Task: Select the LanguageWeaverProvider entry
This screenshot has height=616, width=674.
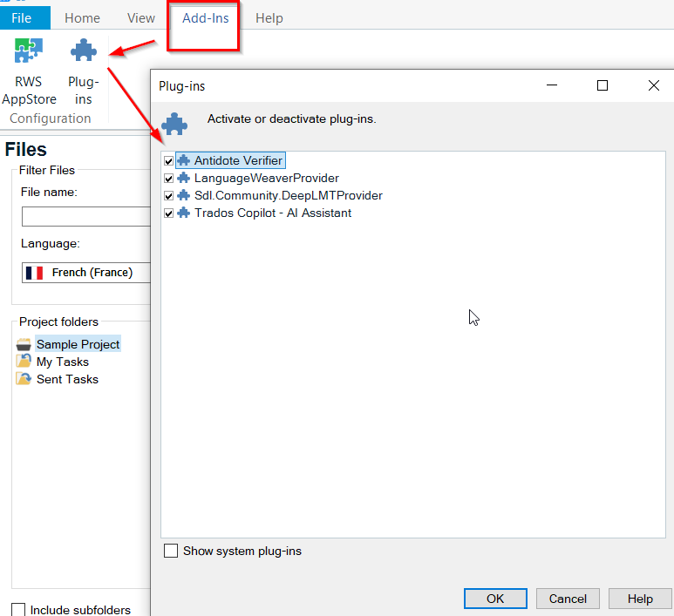Action: click(x=267, y=178)
